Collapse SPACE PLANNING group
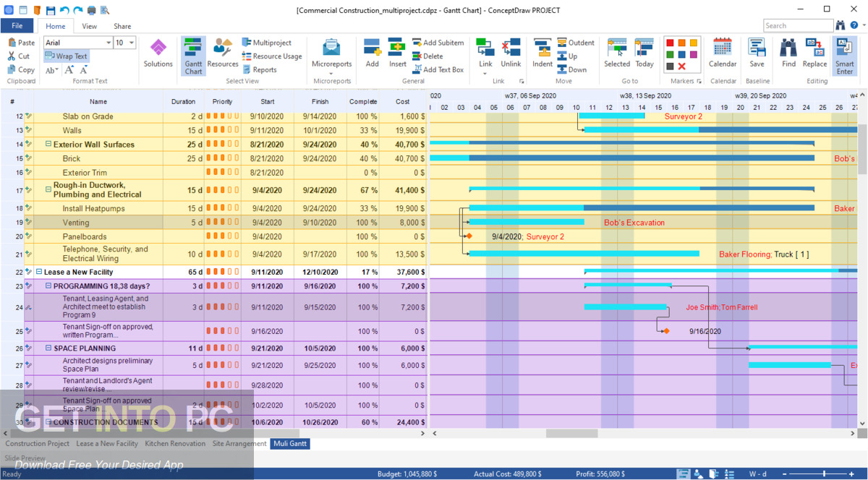This screenshot has height=480, width=868. pyautogui.click(x=48, y=348)
